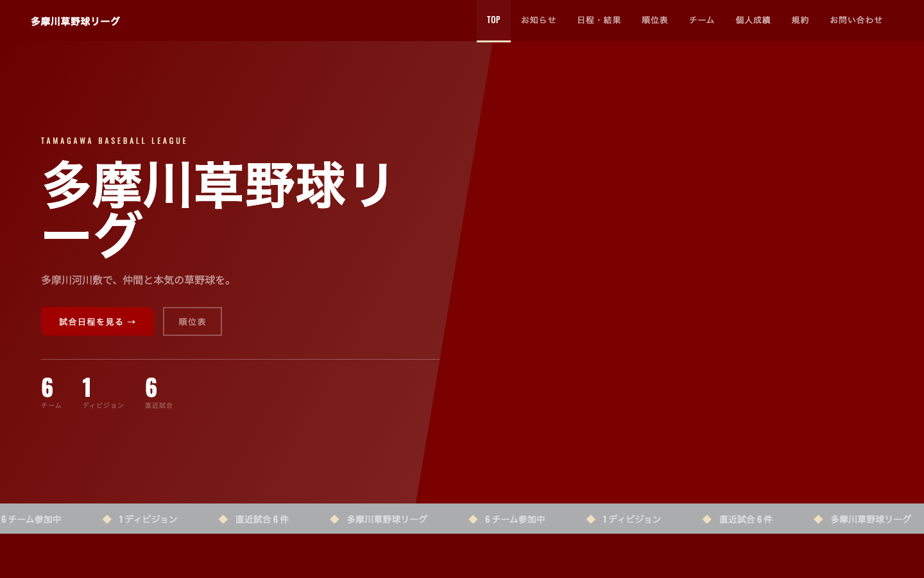Screen dimensions: 924x578
Task: Open the TOP navigation tab
Action: pos(493,21)
